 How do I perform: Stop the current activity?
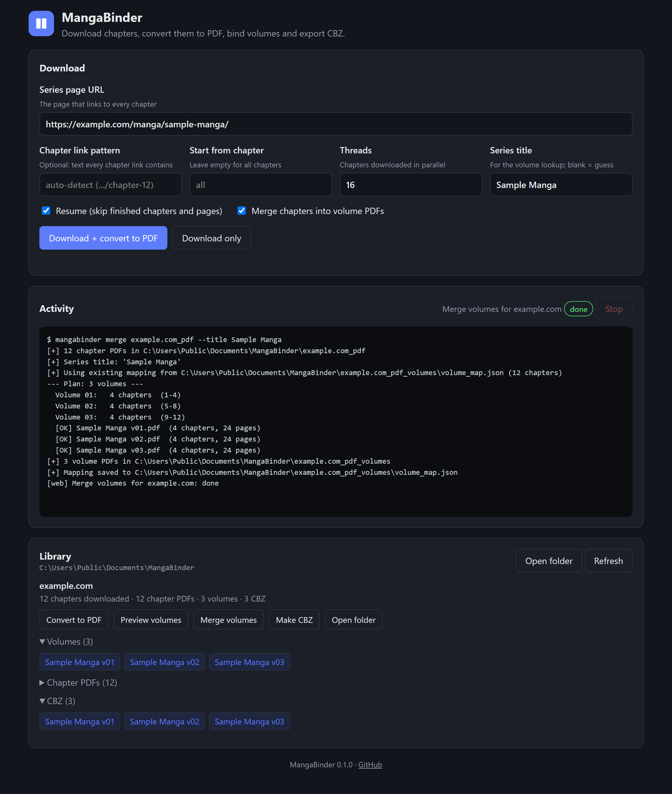click(x=614, y=309)
